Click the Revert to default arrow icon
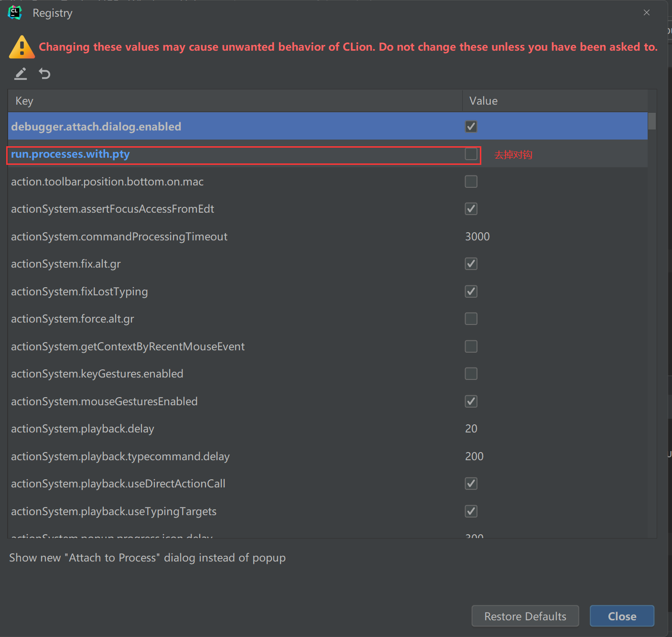672x637 pixels. 44,74
